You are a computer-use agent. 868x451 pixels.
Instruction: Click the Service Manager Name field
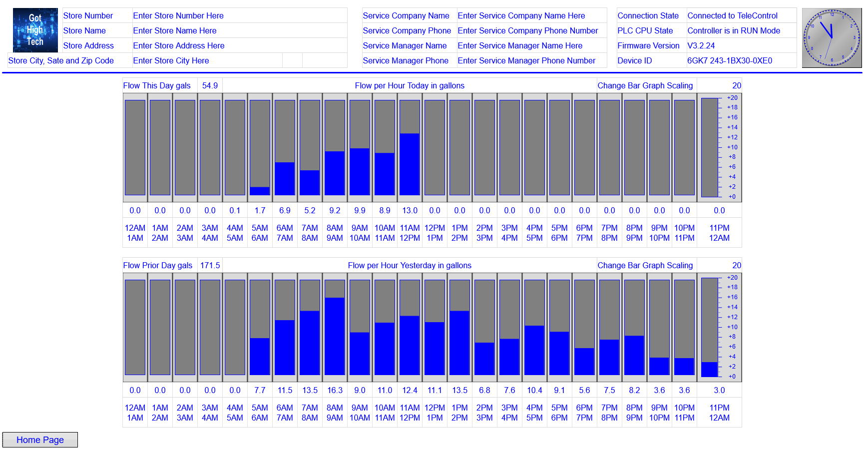coord(532,45)
